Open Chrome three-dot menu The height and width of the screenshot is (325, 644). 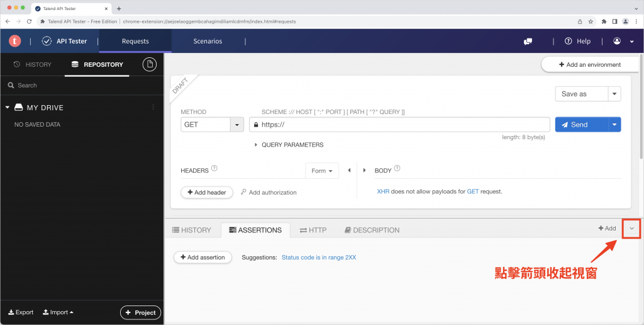(x=636, y=21)
